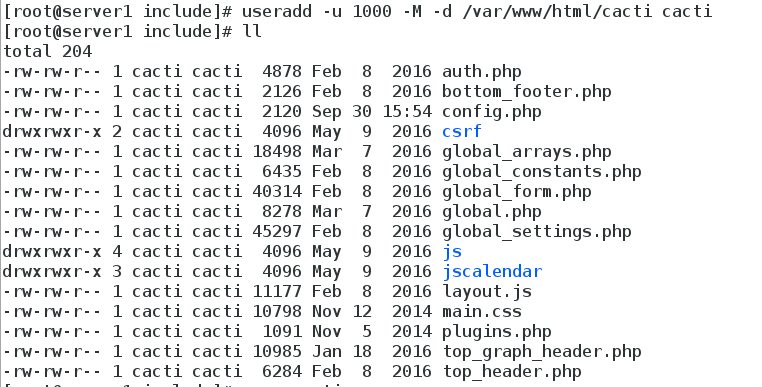Click the config.php file name
The width and height of the screenshot is (762, 387).
tap(491, 112)
